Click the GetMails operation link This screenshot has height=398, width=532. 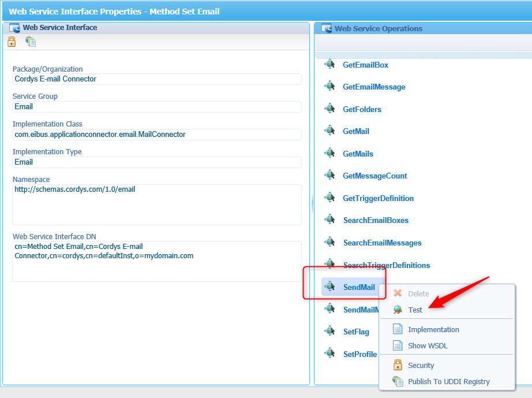pos(358,154)
